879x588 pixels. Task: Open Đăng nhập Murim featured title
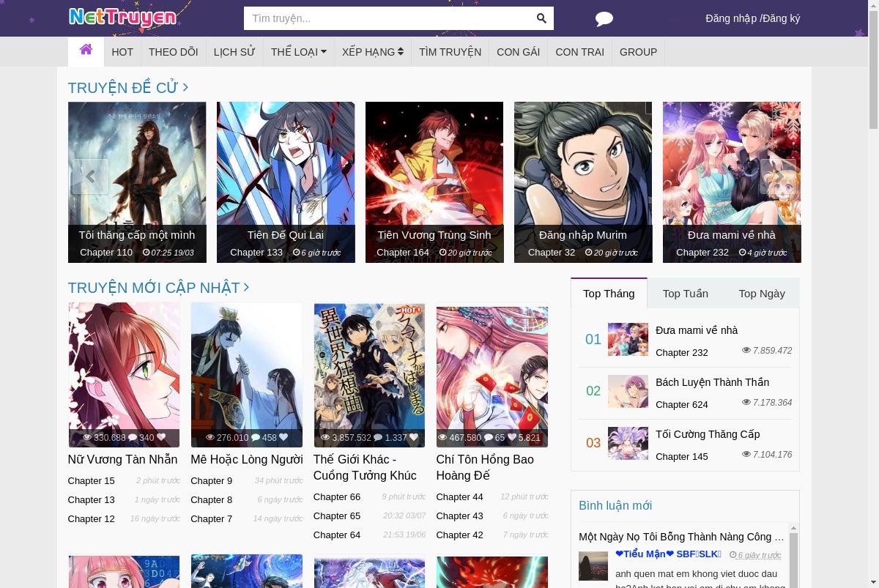pos(583,235)
